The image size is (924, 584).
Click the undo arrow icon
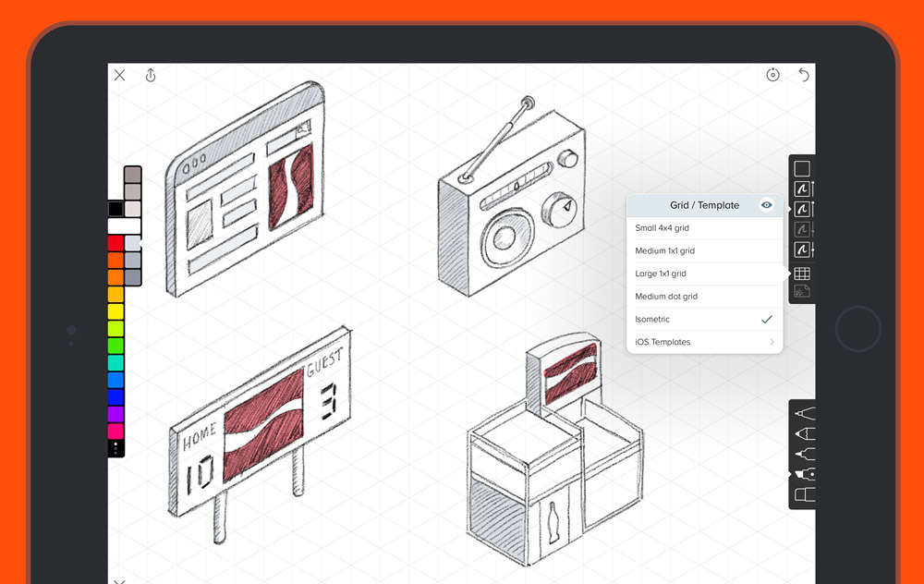point(804,75)
